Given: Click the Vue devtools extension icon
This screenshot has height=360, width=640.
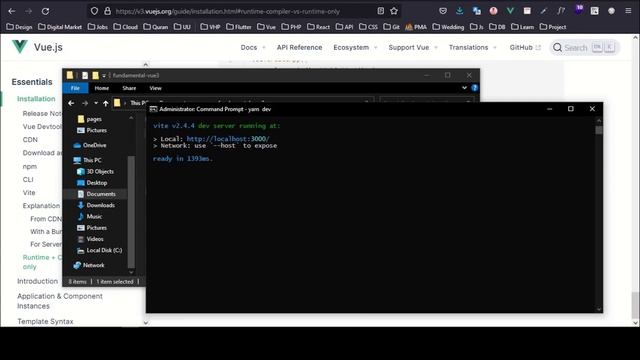Looking at the screenshot, I should click(x=510, y=11).
